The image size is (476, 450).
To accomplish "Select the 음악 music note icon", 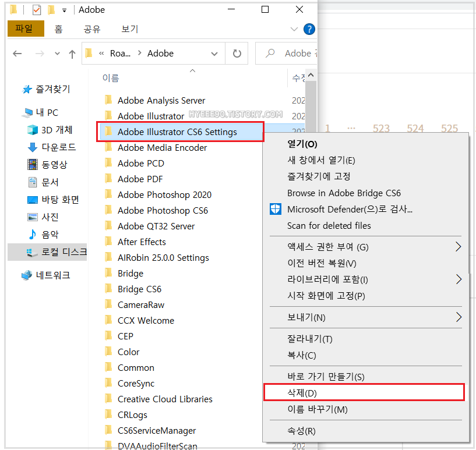I will 32,234.
